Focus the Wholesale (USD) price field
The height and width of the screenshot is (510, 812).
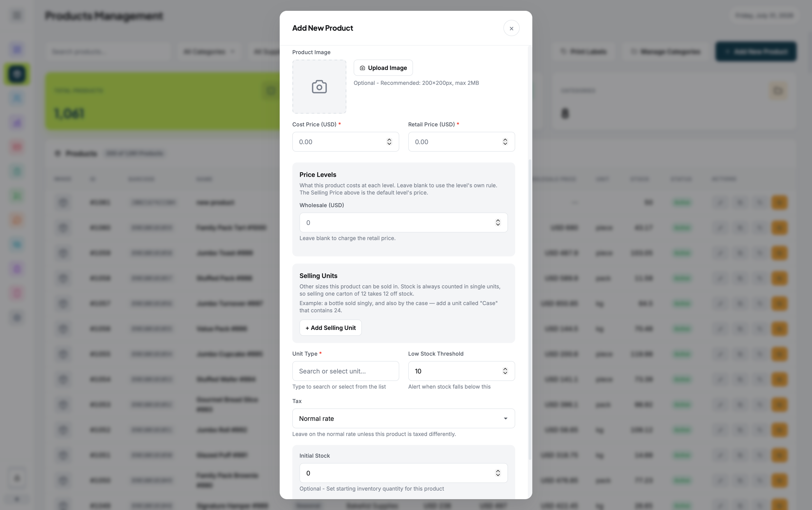tap(404, 223)
